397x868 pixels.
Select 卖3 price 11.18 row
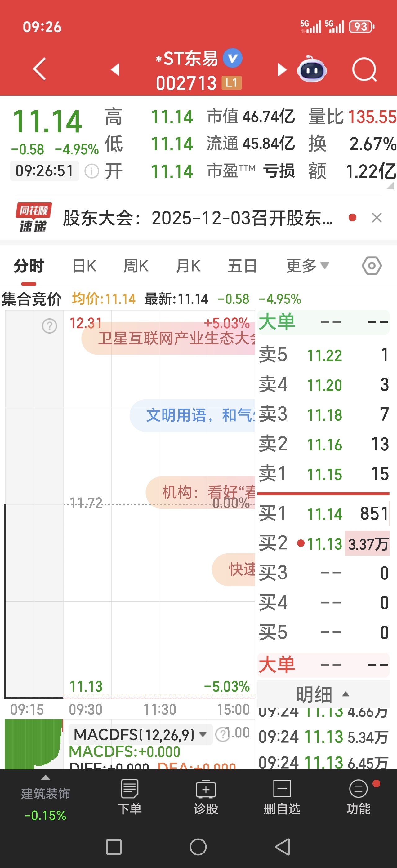(x=323, y=414)
